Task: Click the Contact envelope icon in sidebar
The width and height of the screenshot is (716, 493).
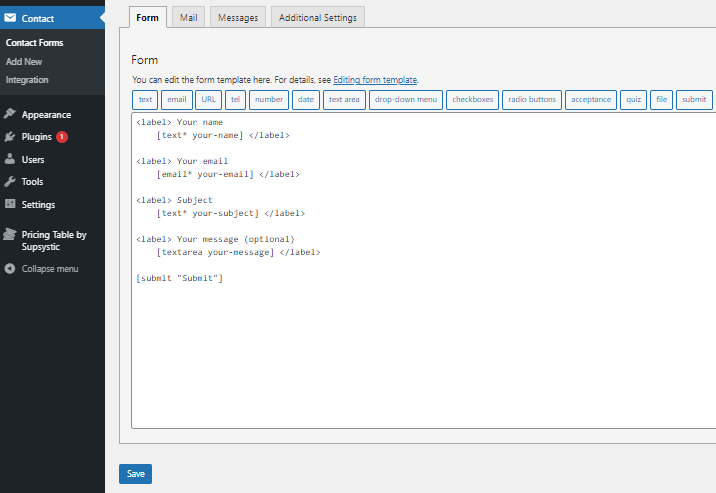Action: [x=10, y=18]
